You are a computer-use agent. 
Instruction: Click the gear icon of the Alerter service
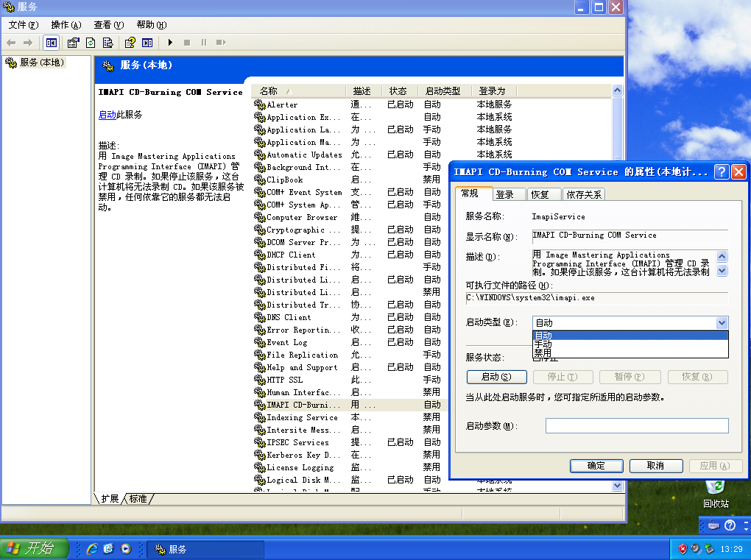259,104
